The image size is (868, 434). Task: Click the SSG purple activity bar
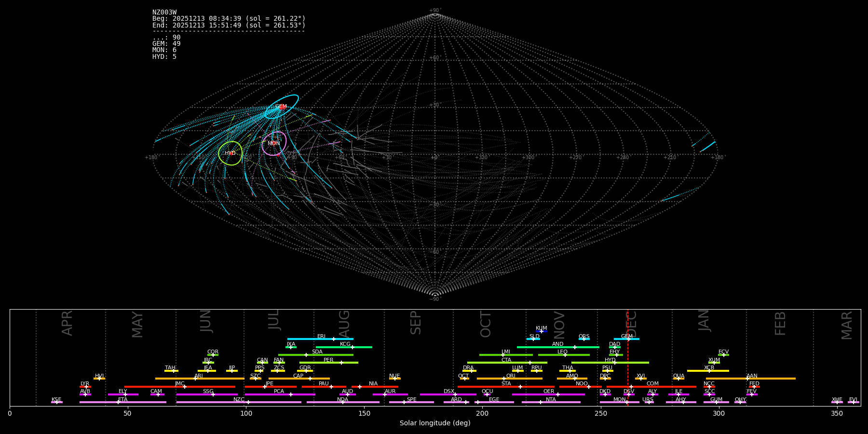[207, 394]
